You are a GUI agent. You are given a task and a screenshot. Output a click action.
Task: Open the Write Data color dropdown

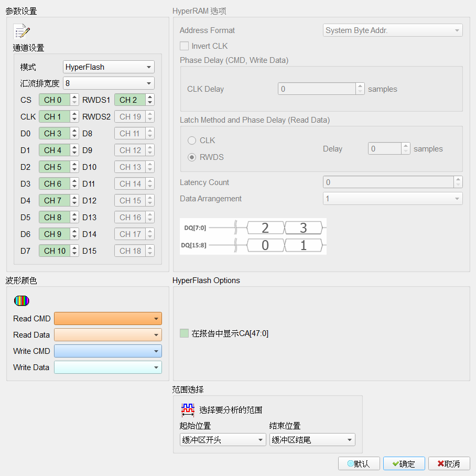click(108, 367)
